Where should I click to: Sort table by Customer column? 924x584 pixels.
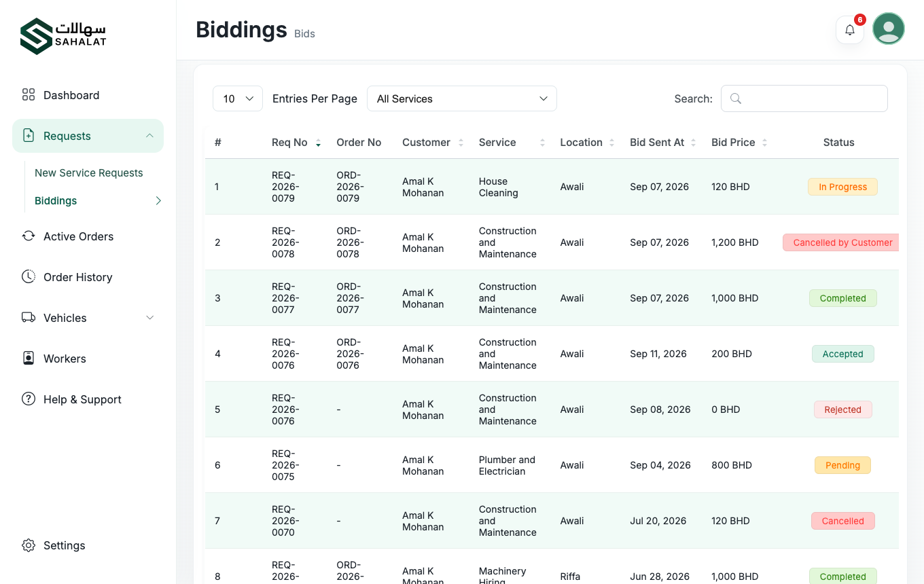(x=433, y=143)
